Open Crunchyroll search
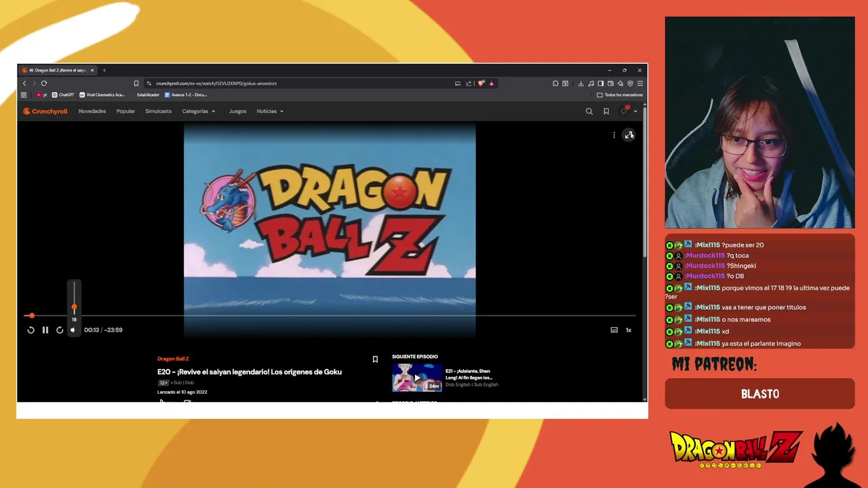Screen dimensions: 868x488 [589, 111]
